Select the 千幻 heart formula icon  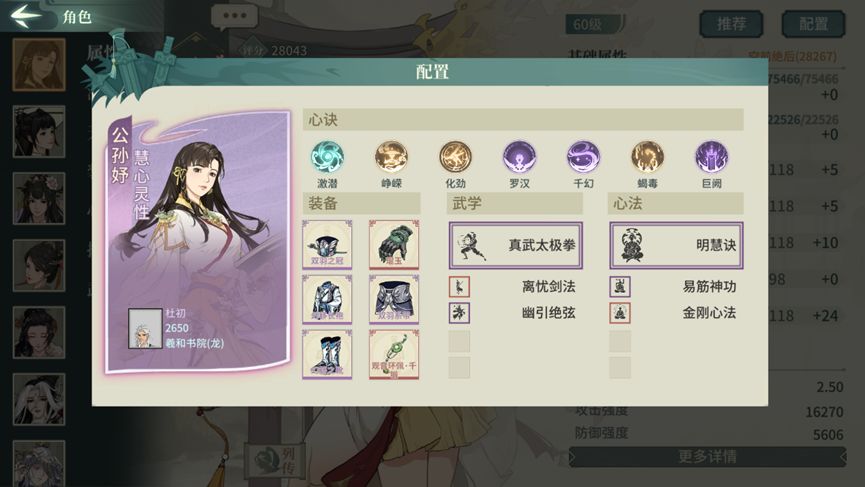(583, 157)
